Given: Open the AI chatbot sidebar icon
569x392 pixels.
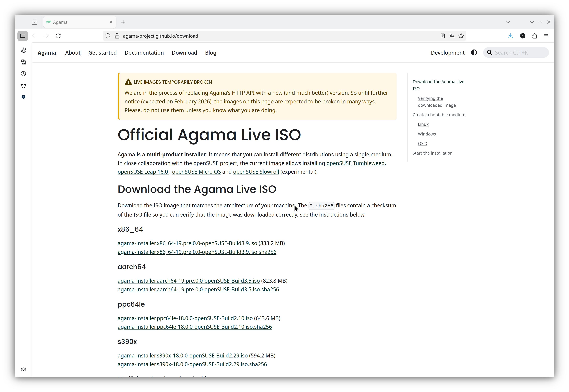Looking at the screenshot, I should [x=24, y=50].
